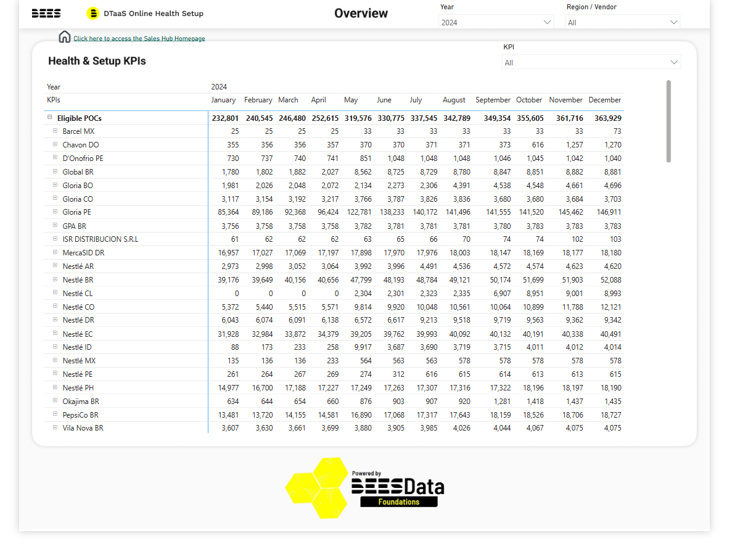Click the June column header
Viewport: 756px width, 549px height.
tap(384, 100)
